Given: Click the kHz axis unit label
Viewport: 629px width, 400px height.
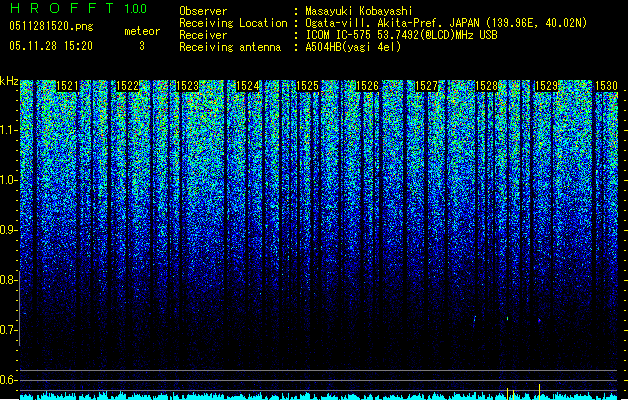Looking at the screenshot, I should tap(9, 81).
